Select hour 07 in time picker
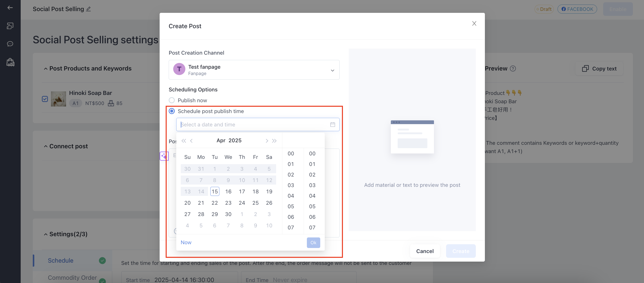Image resolution: width=644 pixels, height=283 pixels. click(x=291, y=228)
